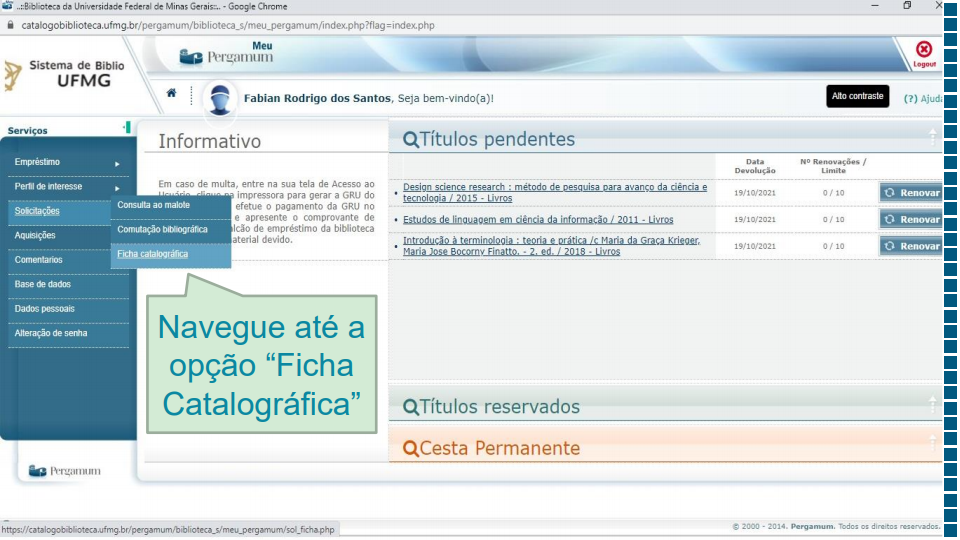Screen dimensions: 960x540
Task: Open Comutação bibliográfica from the submenu
Action: pyautogui.click(x=162, y=229)
